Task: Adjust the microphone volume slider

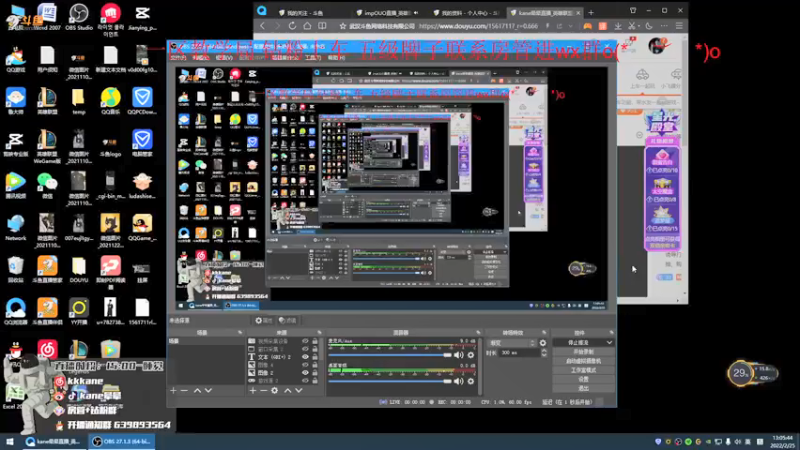Action: tap(390, 355)
